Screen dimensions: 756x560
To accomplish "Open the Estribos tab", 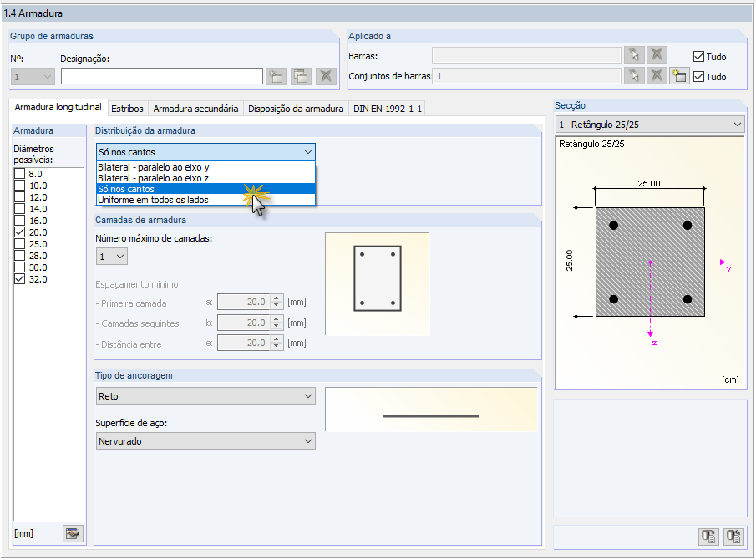I will point(127,109).
